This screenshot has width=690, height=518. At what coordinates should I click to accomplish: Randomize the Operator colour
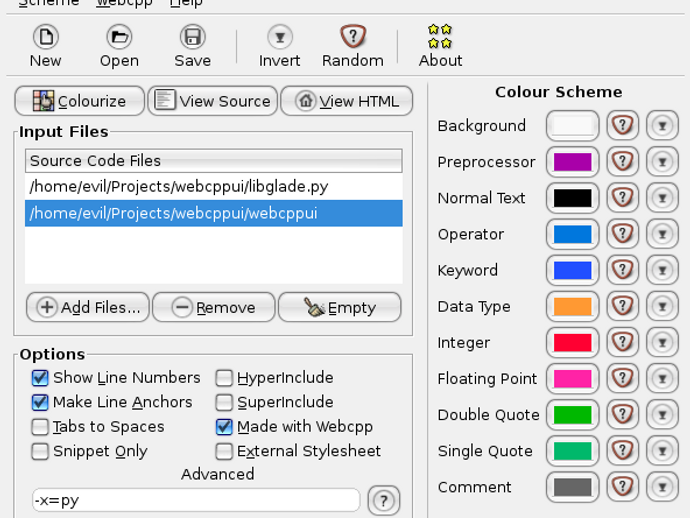(622, 234)
